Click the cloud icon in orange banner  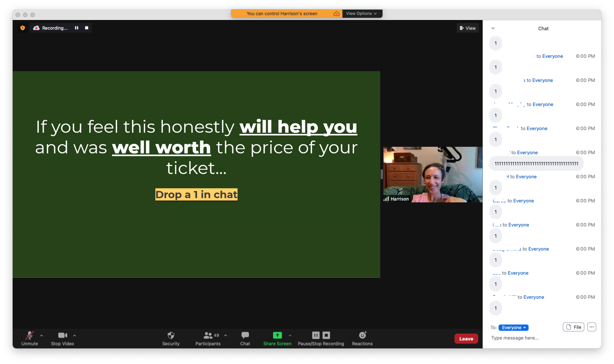(336, 14)
